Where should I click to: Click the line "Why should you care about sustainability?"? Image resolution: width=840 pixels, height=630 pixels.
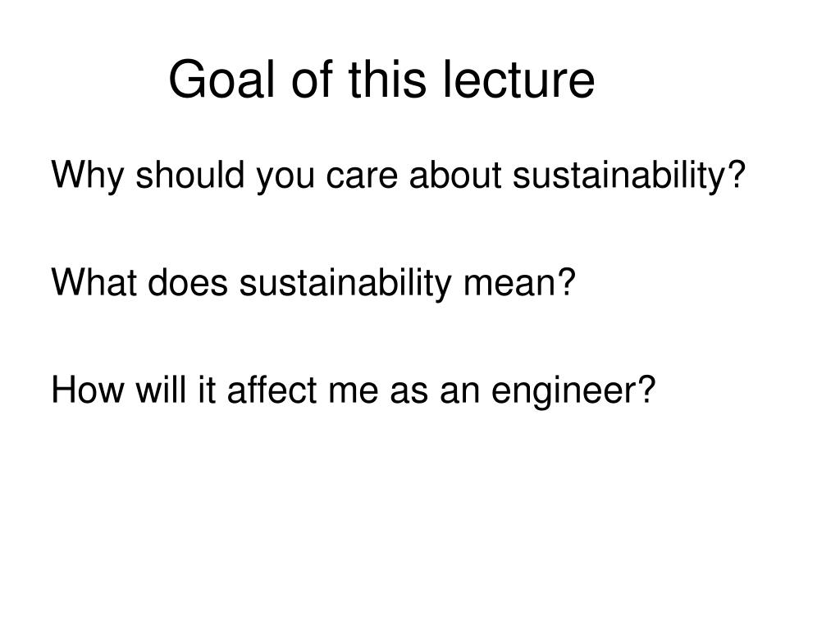[398, 177]
